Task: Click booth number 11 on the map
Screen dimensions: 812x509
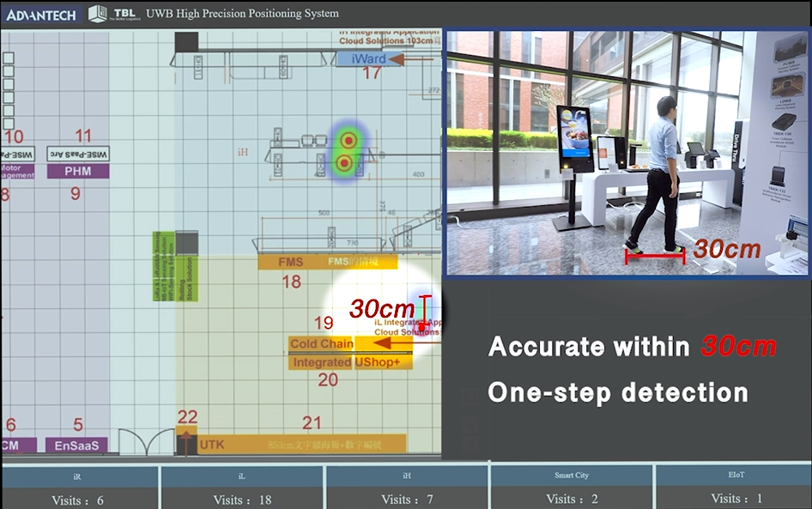Action: (83, 136)
